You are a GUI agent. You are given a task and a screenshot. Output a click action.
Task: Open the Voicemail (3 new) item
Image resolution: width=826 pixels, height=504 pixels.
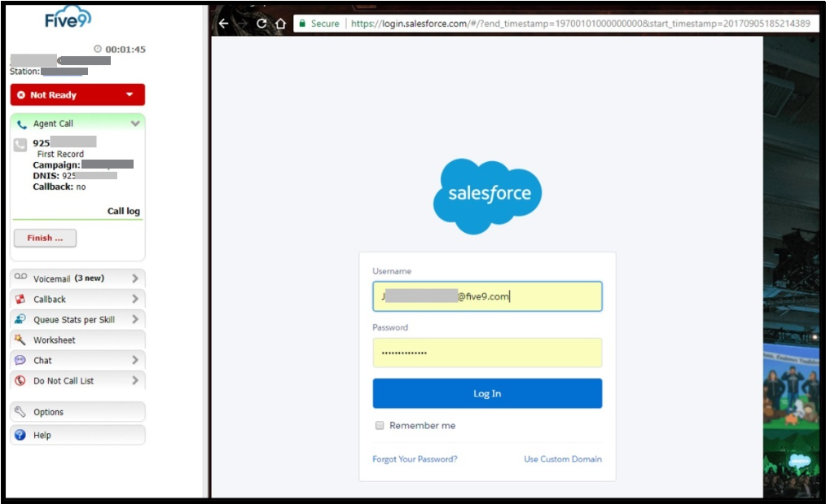[77, 278]
